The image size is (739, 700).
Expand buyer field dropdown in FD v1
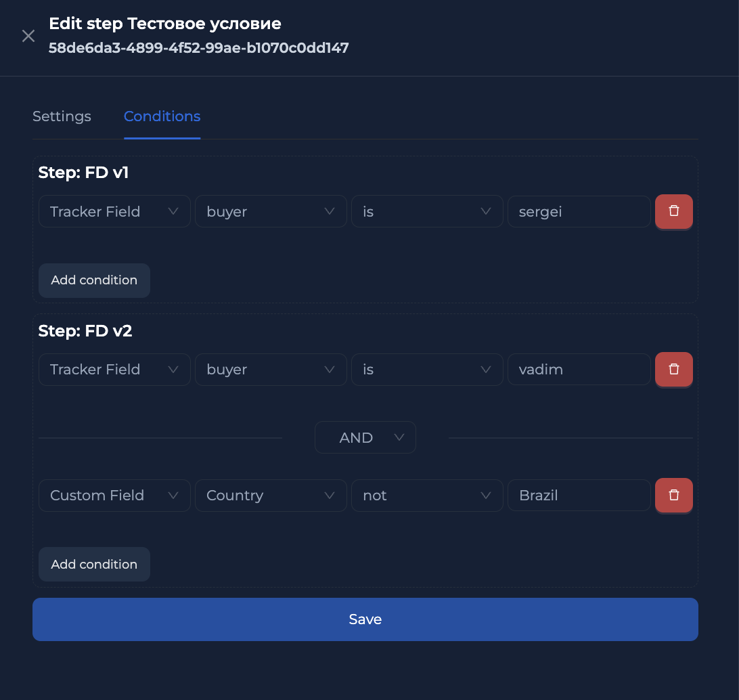tap(271, 212)
